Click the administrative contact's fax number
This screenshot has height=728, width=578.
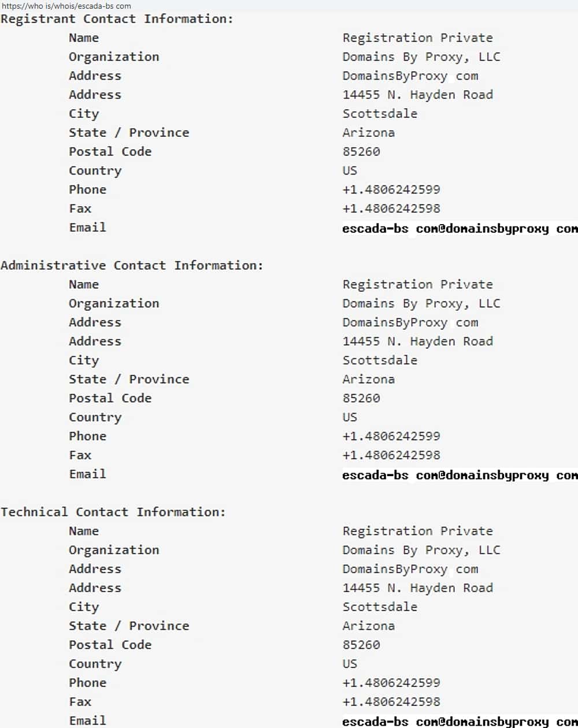(391, 455)
